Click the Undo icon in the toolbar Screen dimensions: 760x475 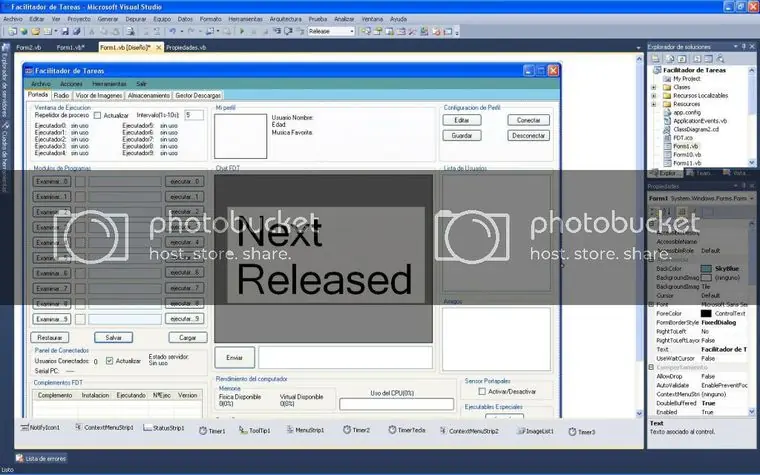[173, 32]
